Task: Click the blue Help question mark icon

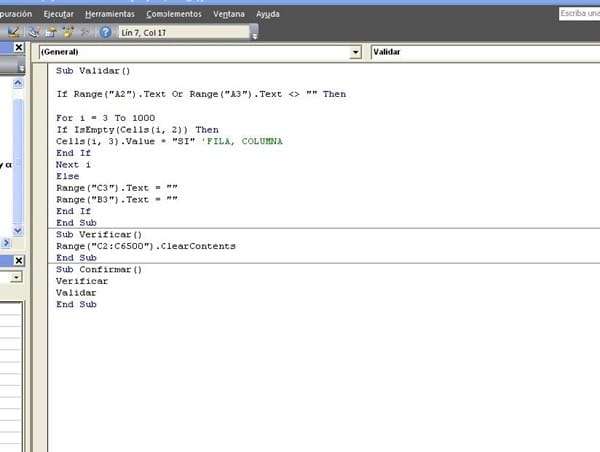Action: click(x=105, y=32)
